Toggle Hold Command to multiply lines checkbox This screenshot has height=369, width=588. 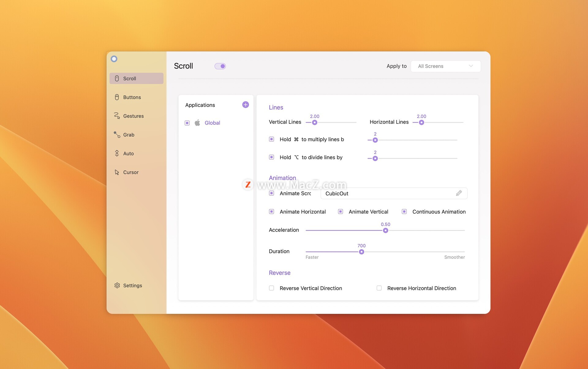coord(271,139)
